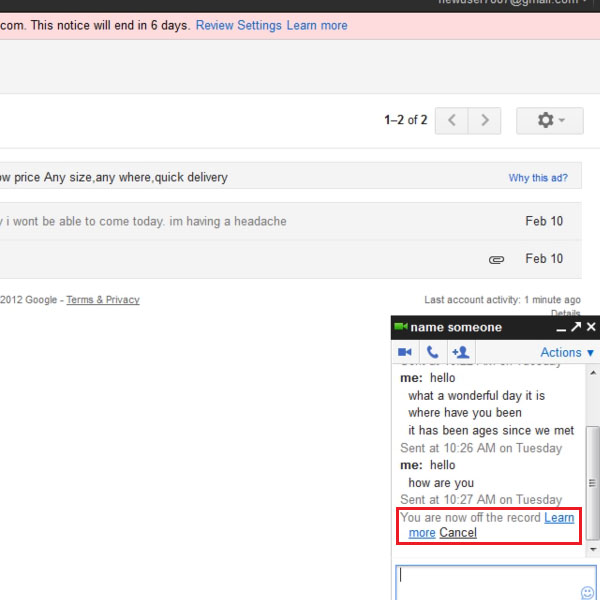Click the Sent at 10:27 AM on Tuesday timestamp
The height and width of the screenshot is (600, 600).
(481, 500)
